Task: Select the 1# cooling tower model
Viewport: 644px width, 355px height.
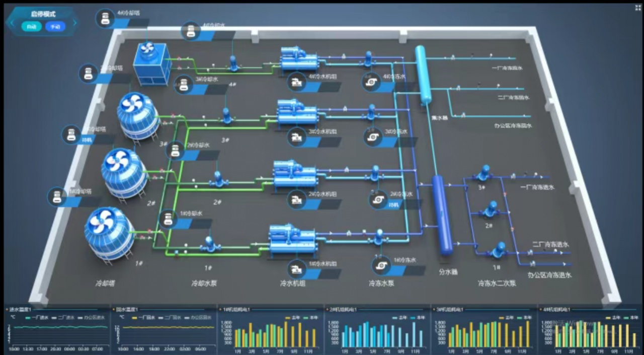Action: (108, 234)
